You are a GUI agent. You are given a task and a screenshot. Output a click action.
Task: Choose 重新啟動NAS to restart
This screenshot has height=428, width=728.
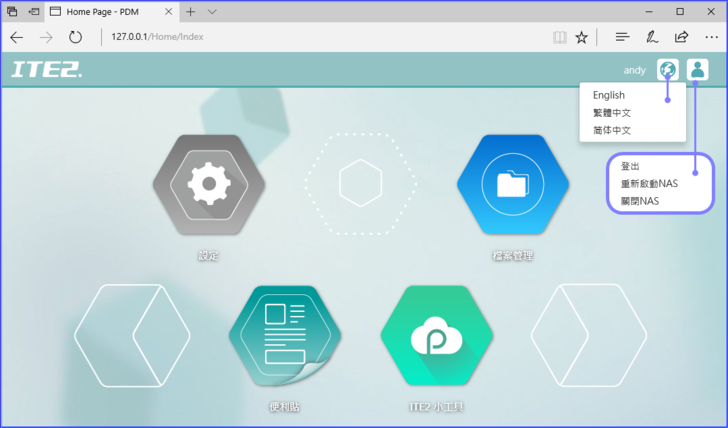tap(649, 183)
